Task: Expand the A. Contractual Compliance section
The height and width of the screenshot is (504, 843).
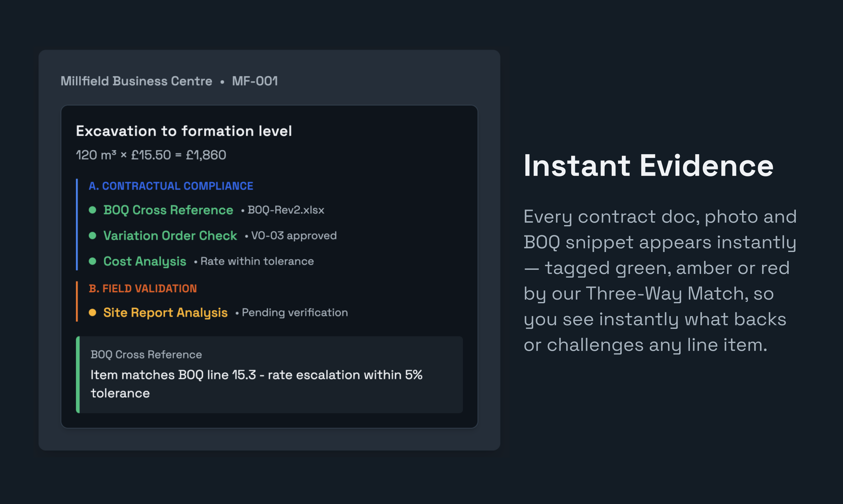Action: point(171,186)
